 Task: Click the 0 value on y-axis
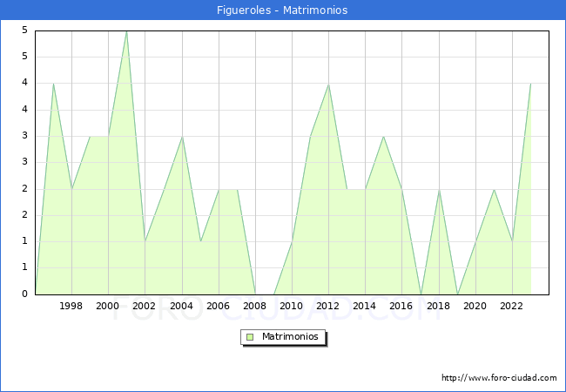24,294
